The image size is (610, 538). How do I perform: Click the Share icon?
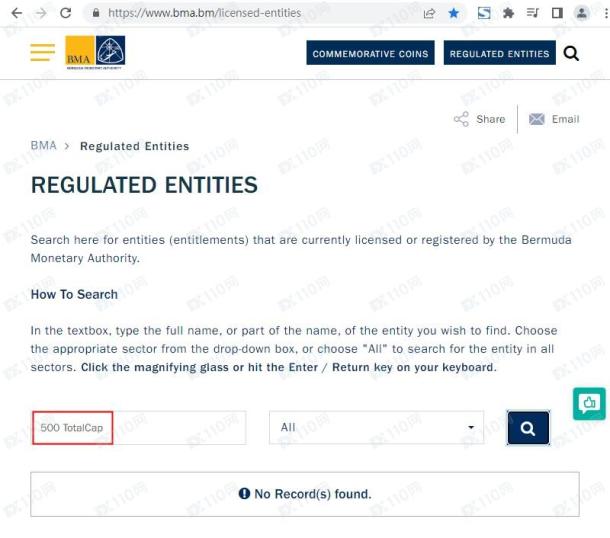point(461,119)
